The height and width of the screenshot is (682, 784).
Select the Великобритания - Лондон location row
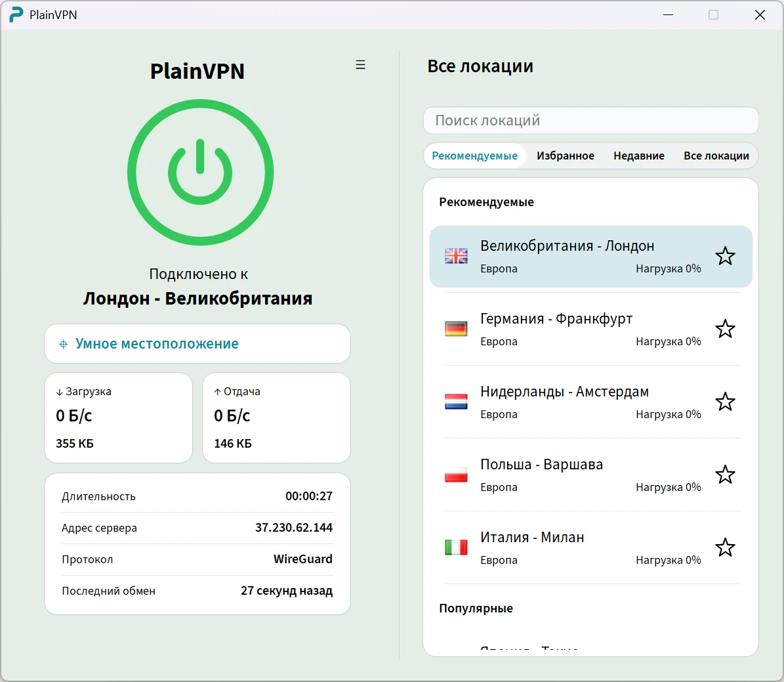pos(590,257)
